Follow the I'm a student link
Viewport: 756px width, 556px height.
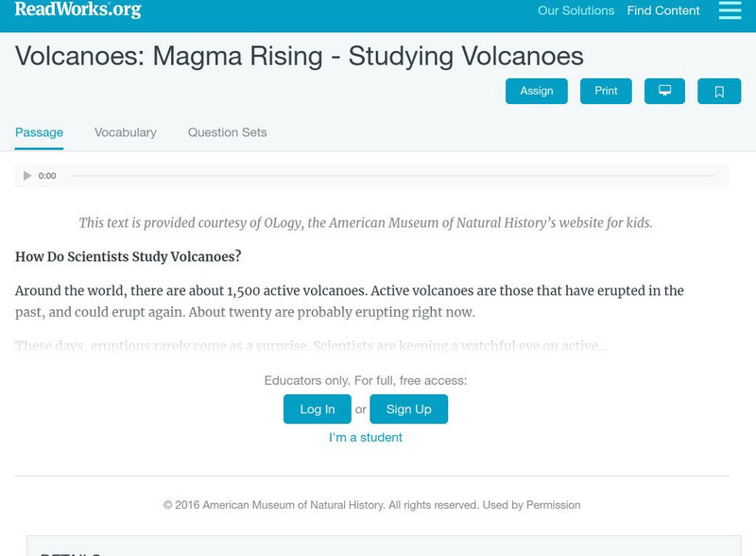(366, 438)
